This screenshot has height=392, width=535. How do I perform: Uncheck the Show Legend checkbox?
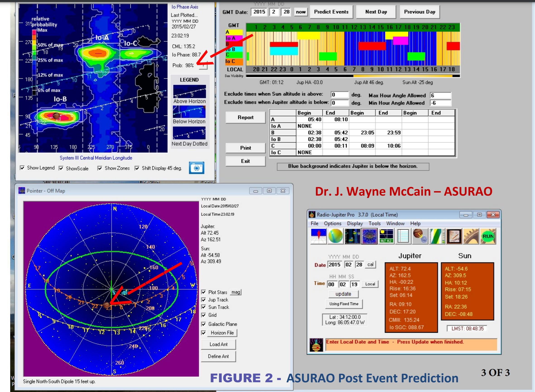[x=22, y=168]
